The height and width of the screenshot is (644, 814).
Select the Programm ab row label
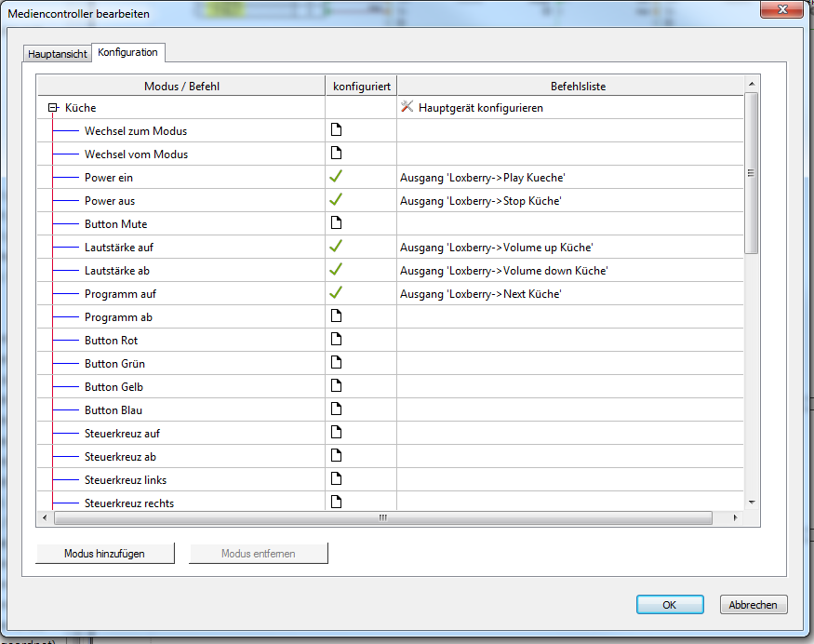[119, 317]
